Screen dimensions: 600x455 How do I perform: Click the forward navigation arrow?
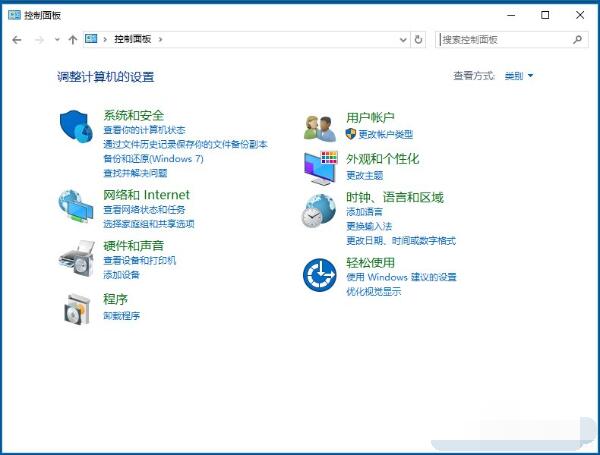click(x=39, y=40)
